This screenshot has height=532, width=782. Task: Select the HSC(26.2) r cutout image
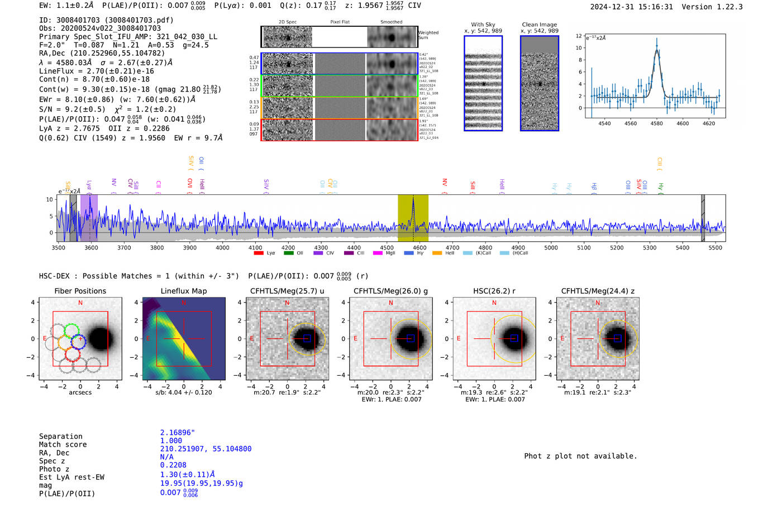(494, 338)
